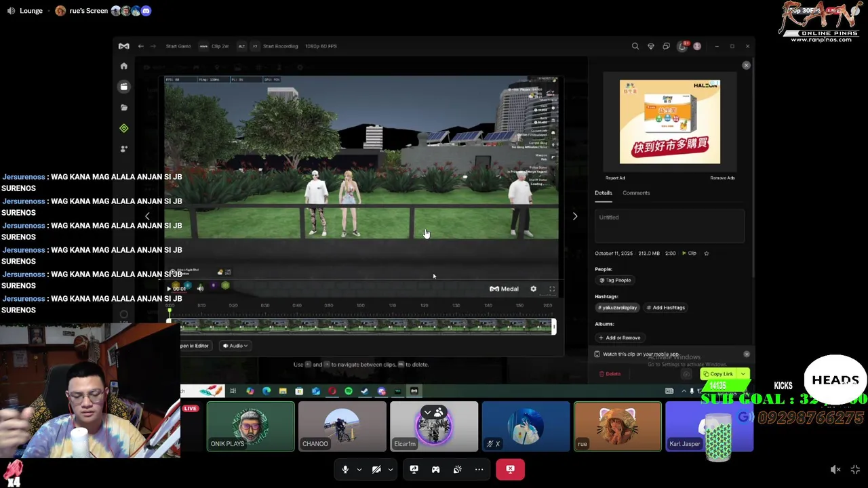Select the yakuzaroleplay hashtag chip
The width and height of the screenshot is (868, 488).
pyautogui.click(x=618, y=308)
